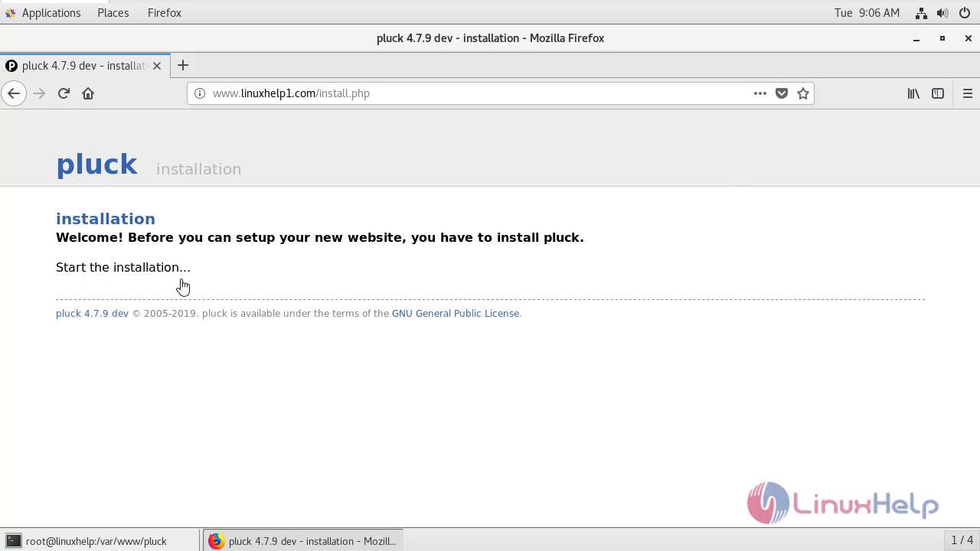Open the Places menu
Image resolution: width=980 pixels, height=551 pixels.
[113, 12]
